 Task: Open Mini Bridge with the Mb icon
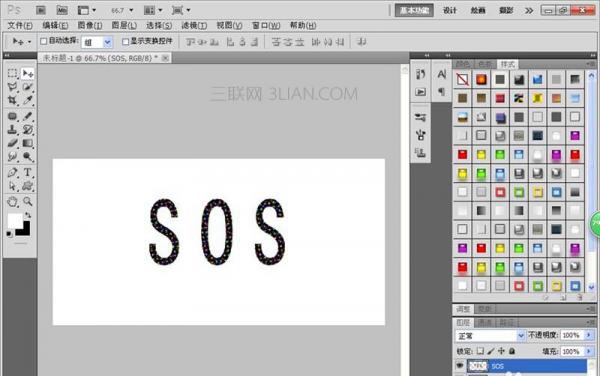coord(62,10)
